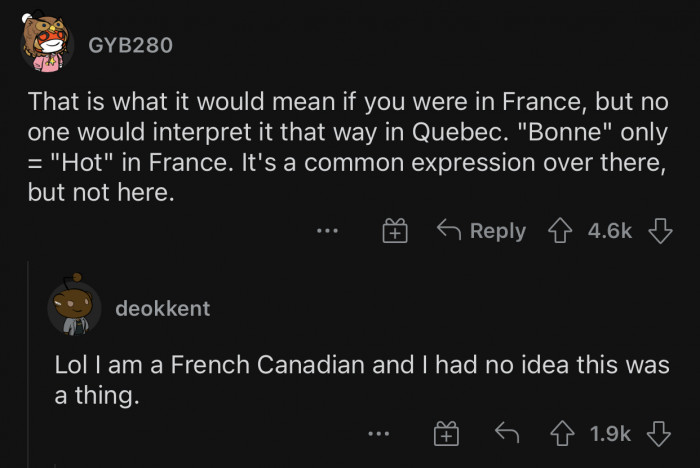Downvote deokkent's reply

coord(659,433)
